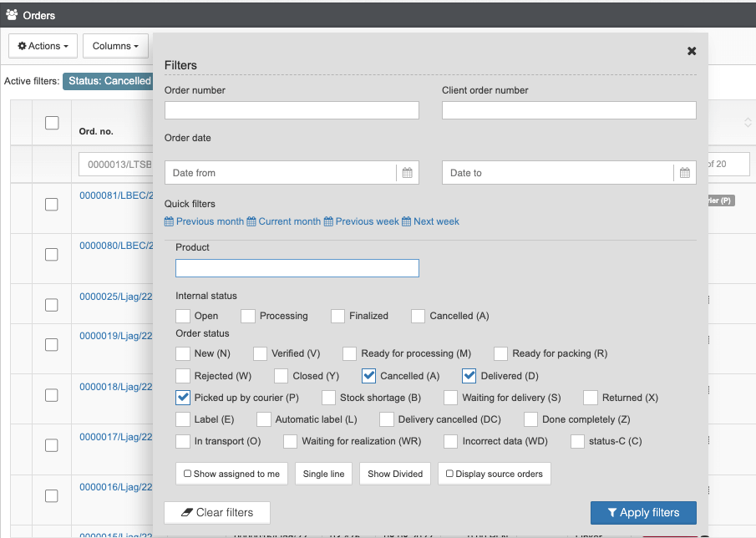The height and width of the screenshot is (538, 756).
Task: Uncheck Picked up by courier (P)
Action: (183, 398)
